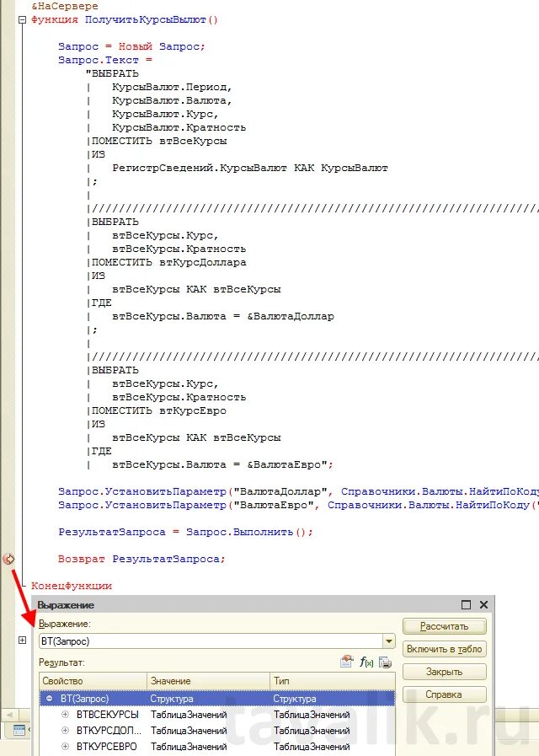The width and height of the screenshot is (539, 756).
Task: Click Возврат РезультатЗапроса; line
Action: point(141,560)
